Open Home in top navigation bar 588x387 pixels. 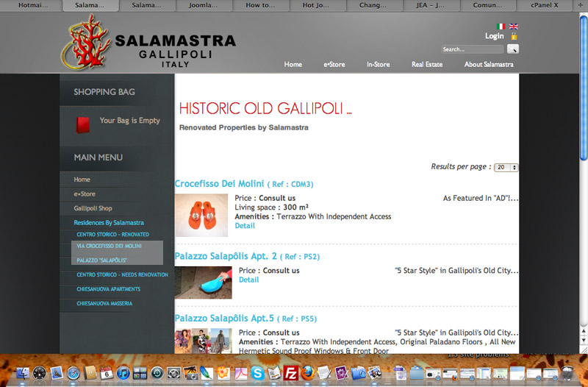[x=293, y=64]
